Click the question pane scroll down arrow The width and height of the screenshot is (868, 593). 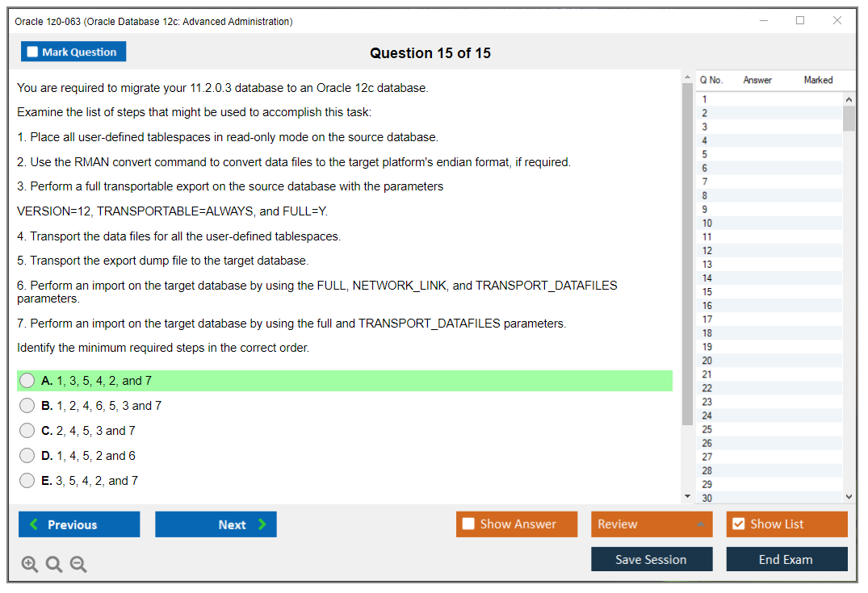coord(687,496)
